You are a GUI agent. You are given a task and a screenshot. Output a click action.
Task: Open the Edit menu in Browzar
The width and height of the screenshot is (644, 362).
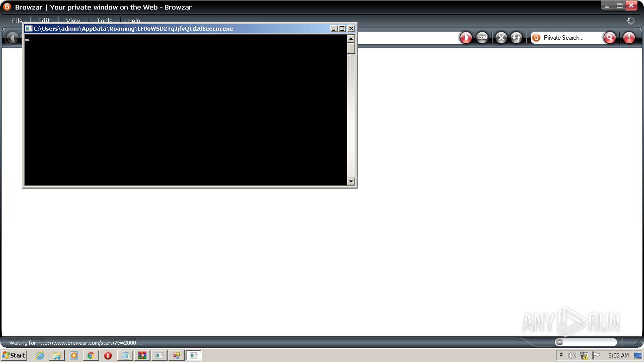click(44, 21)
